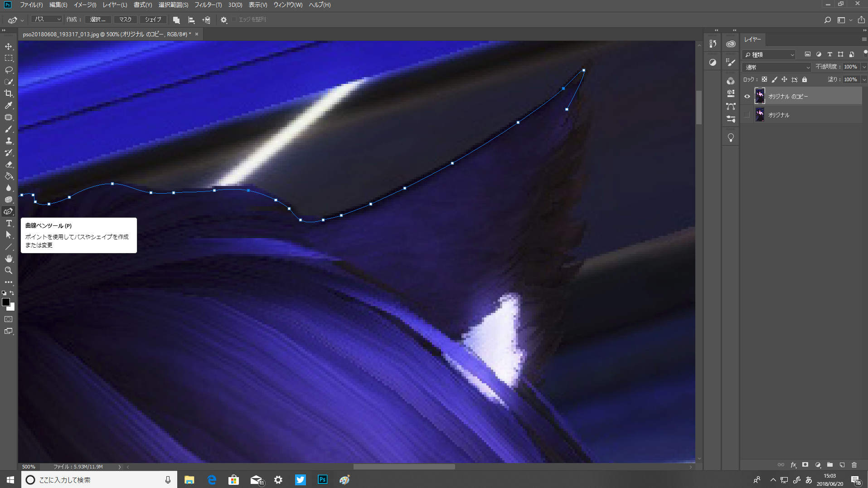Open the イメージ(I) menu
The width and height of the screenshot is (868, 488).
pyautogui.click(x=85, y=5)
